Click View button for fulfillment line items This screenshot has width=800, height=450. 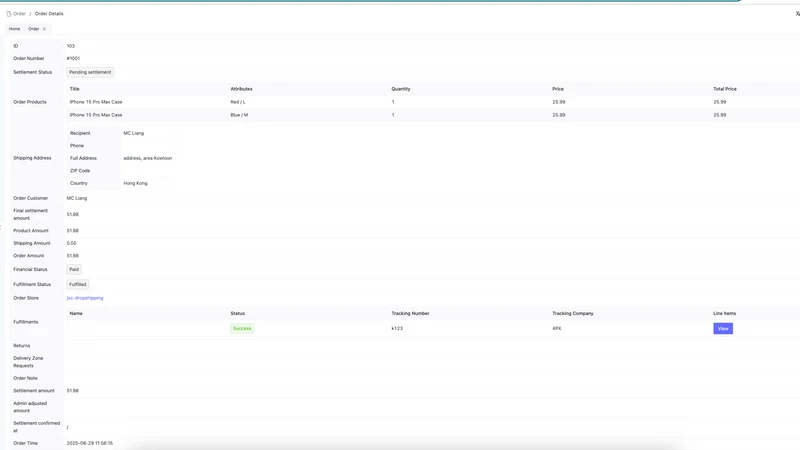click(x=723, y=329)
